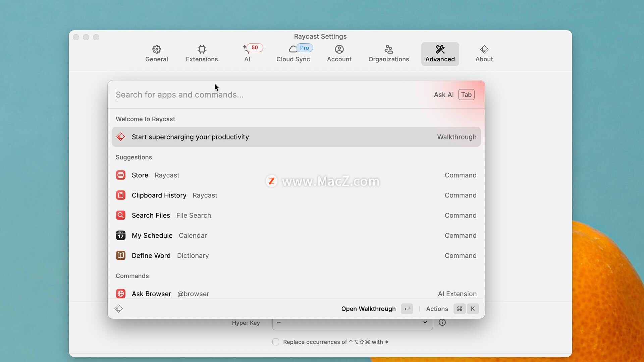Click the Raycast logo in the bottom bar
The width and height of the screenshot is (644, 362).
click(119, 309)
